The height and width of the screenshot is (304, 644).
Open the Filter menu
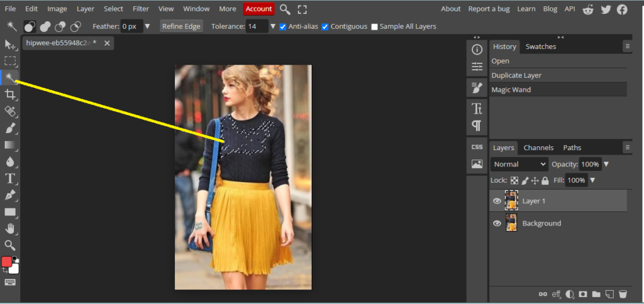141,9
